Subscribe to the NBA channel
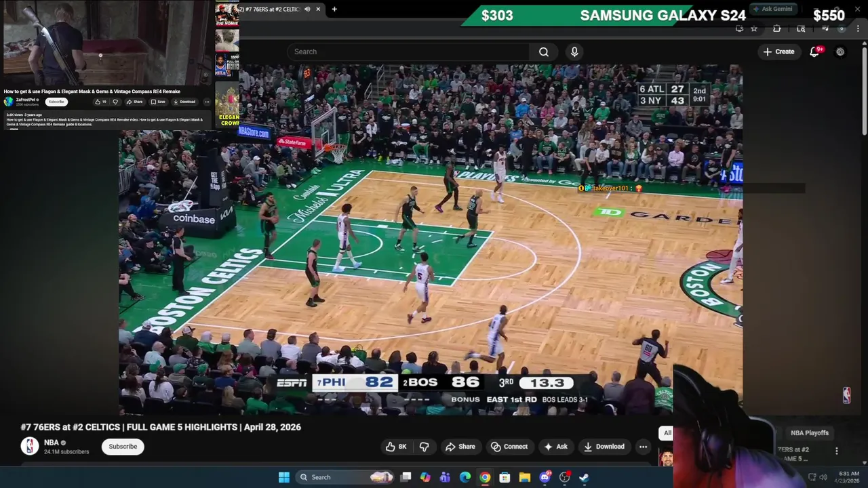Screen dimensions: 868x488 (x=123, y=447)
